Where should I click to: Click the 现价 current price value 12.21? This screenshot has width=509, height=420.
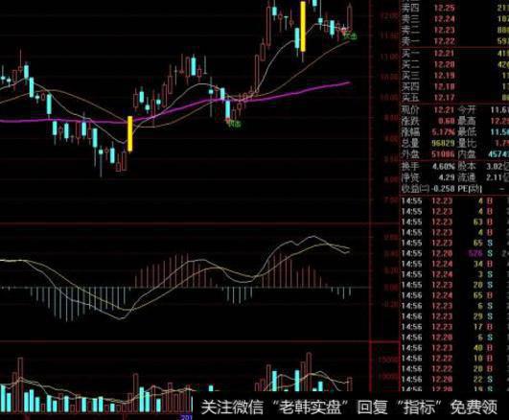pyautogui.click(x=444, y=110)
